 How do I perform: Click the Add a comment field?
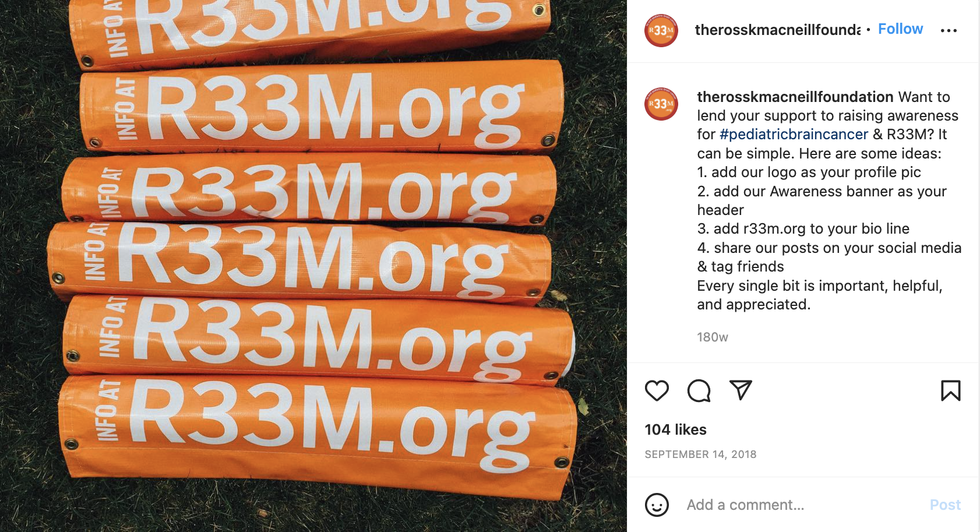click(x=803, y=505)
